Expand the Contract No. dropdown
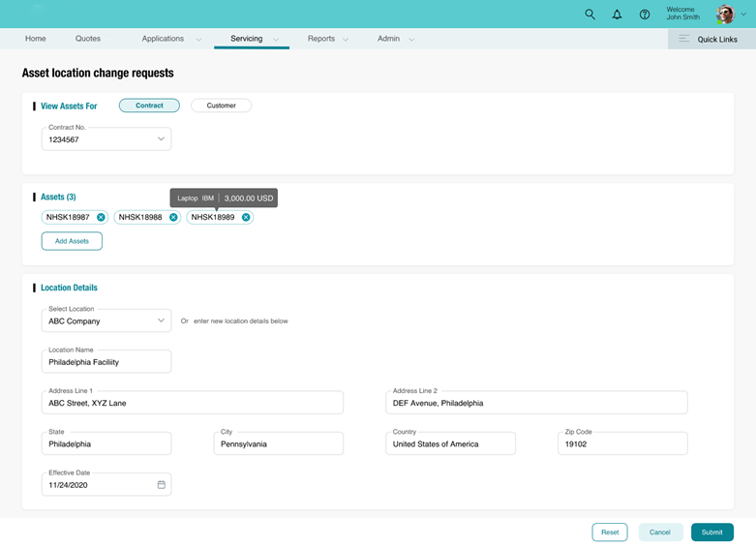 [x=161, y=139]
